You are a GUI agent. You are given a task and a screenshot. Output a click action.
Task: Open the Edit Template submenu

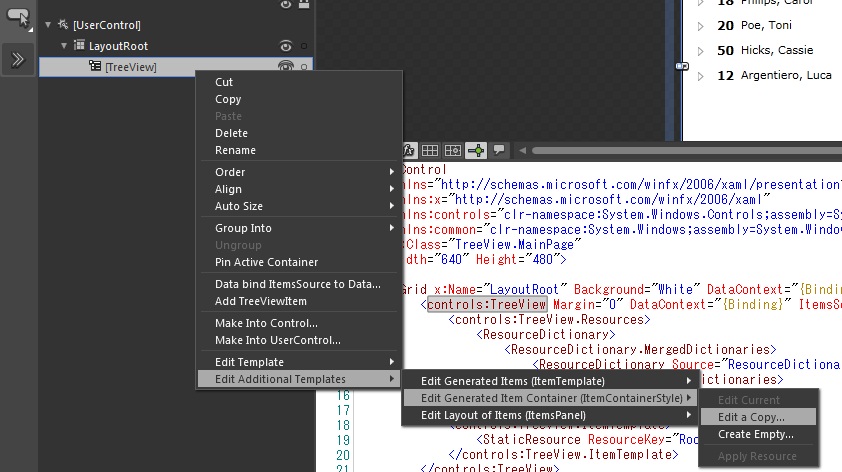(299, 362)
